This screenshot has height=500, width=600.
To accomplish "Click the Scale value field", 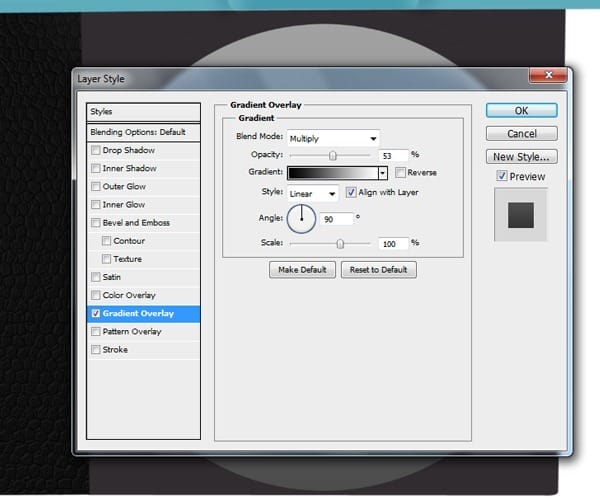I will (x=393, y=244).
